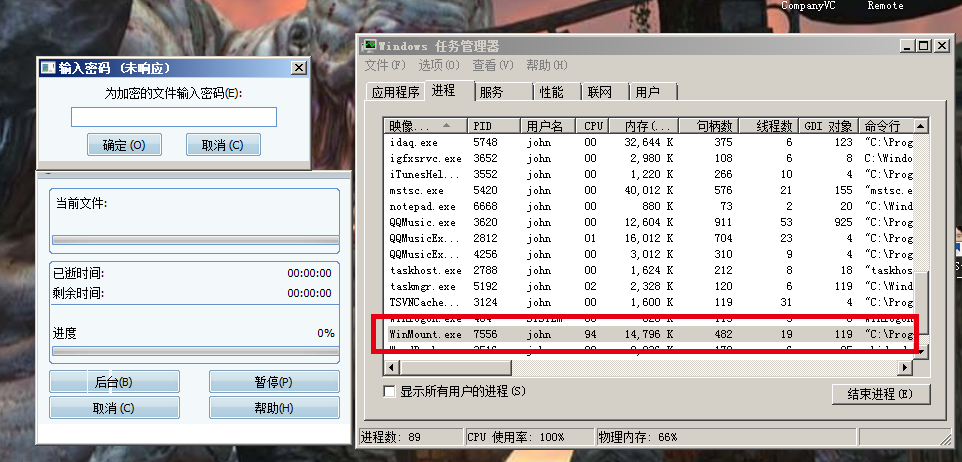
Task: Click 取消(C) in the password dialog
Action: [x=223, y=145]
